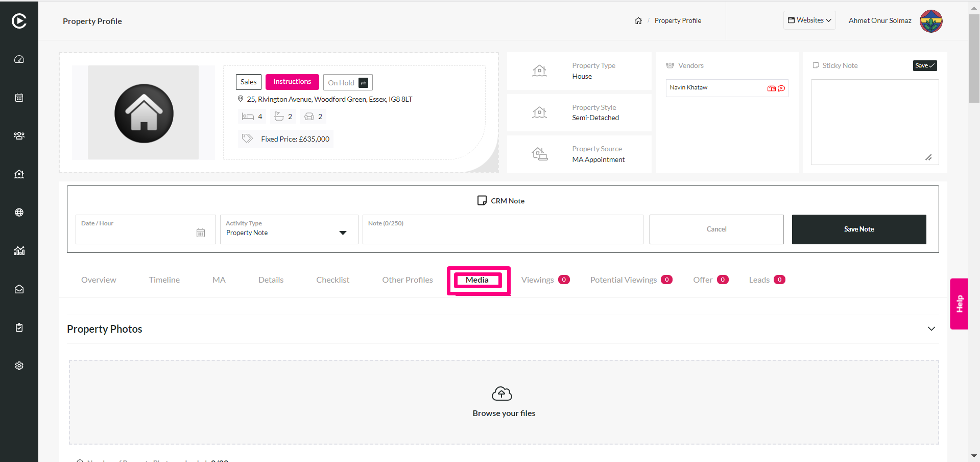This screenshot has width=980, height=462.
Task: Open the settings gear icon in sidebar
Action: 19,366
